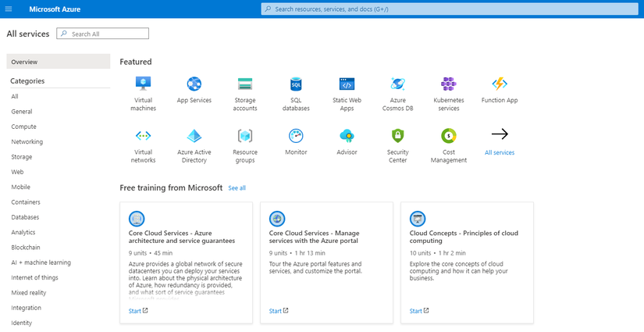Select the All category
Viewport: 644px width, 332px height.
15,96
